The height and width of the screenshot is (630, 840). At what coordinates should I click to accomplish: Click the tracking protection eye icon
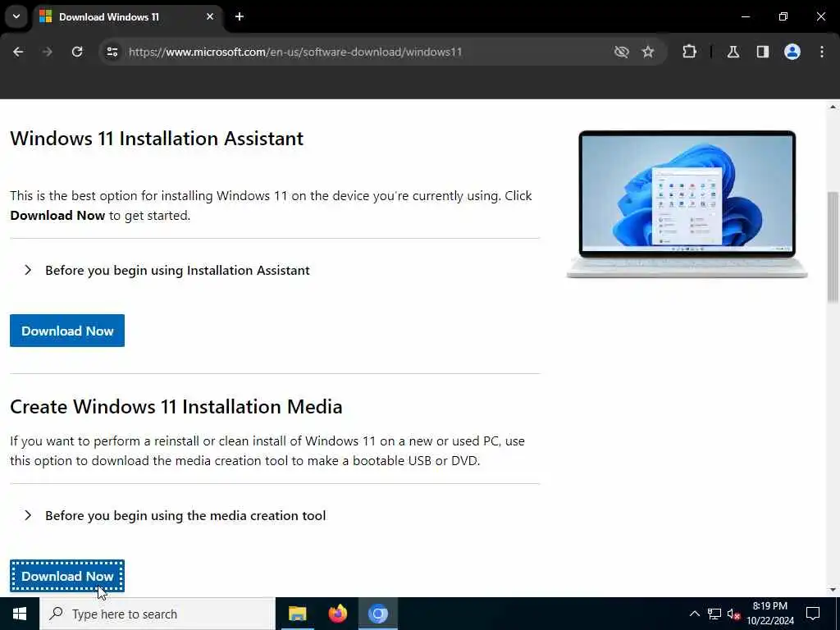622,52
